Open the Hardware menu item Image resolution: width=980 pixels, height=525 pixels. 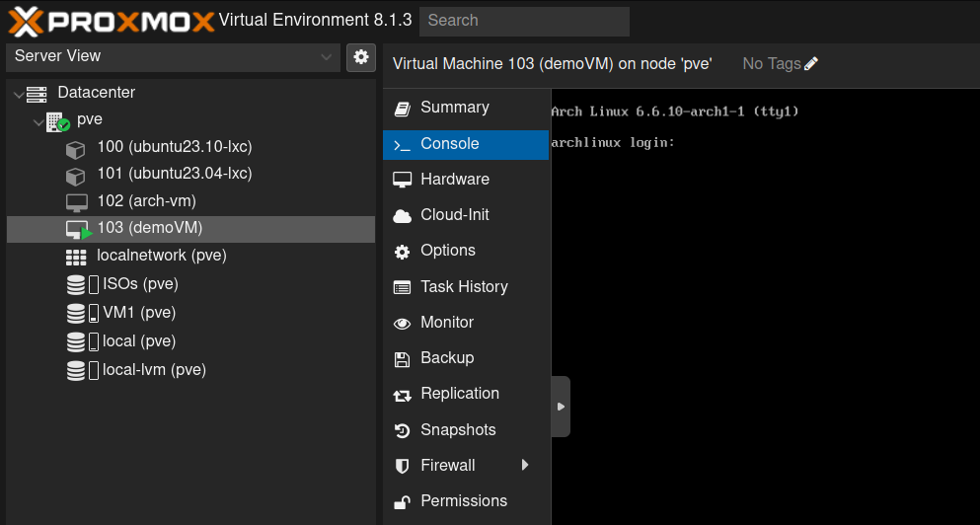point(454,180)
